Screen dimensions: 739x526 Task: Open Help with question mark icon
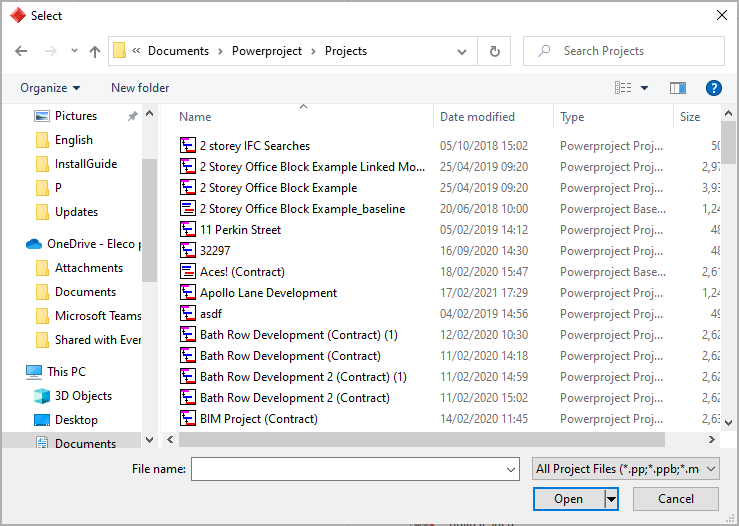click(714, 88)
